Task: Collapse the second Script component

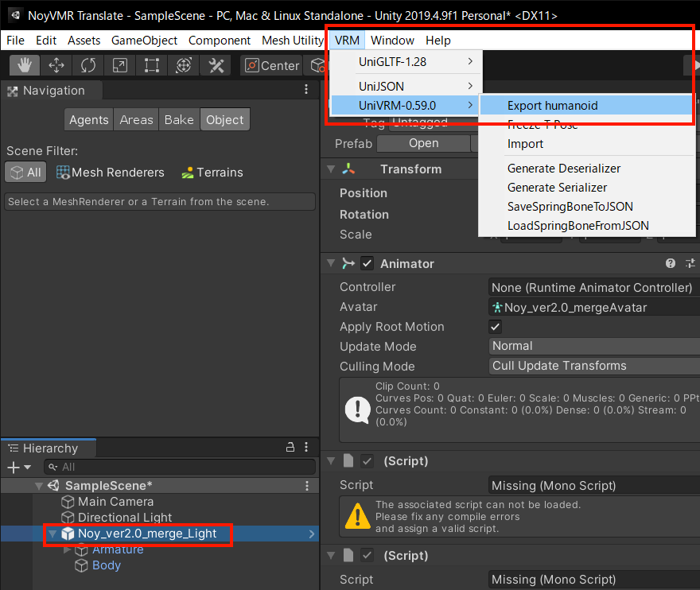Action: (x=331, y=555)
